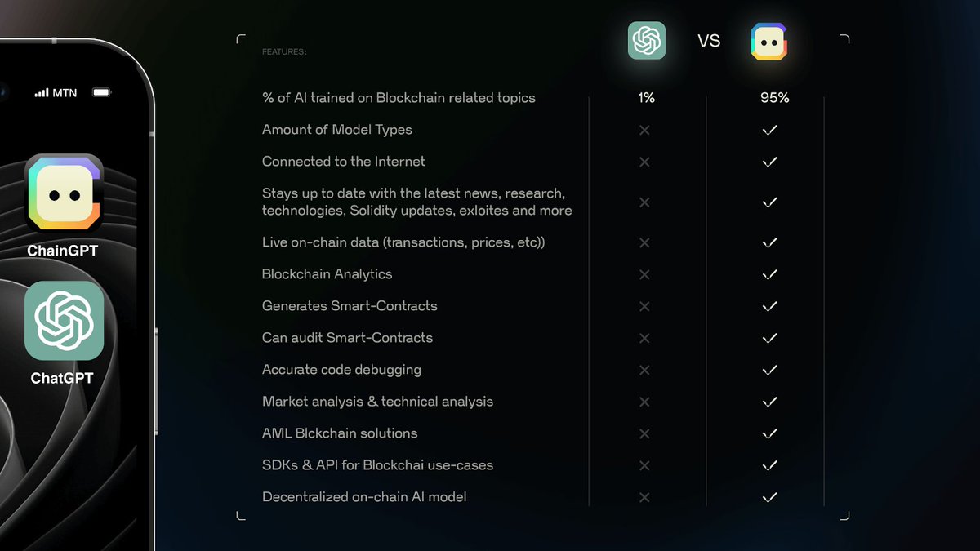
Task: Click the SDKs & API for Blockchai use-cases label
Action: pos(377,465)
